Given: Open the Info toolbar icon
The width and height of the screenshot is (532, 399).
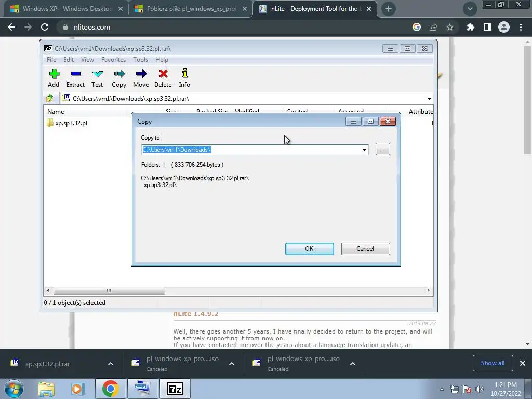Looking at the screenshot, I should click(x=184, y=78).
